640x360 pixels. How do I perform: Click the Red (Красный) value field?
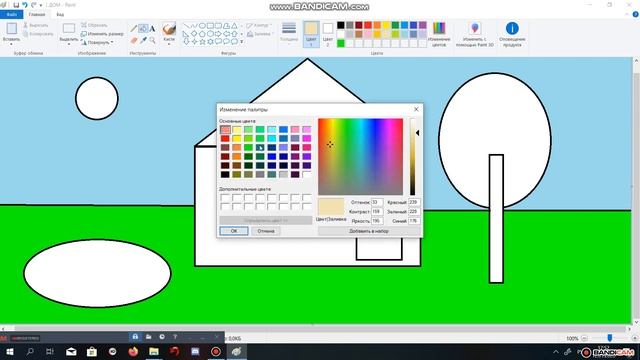click(414, 202)
